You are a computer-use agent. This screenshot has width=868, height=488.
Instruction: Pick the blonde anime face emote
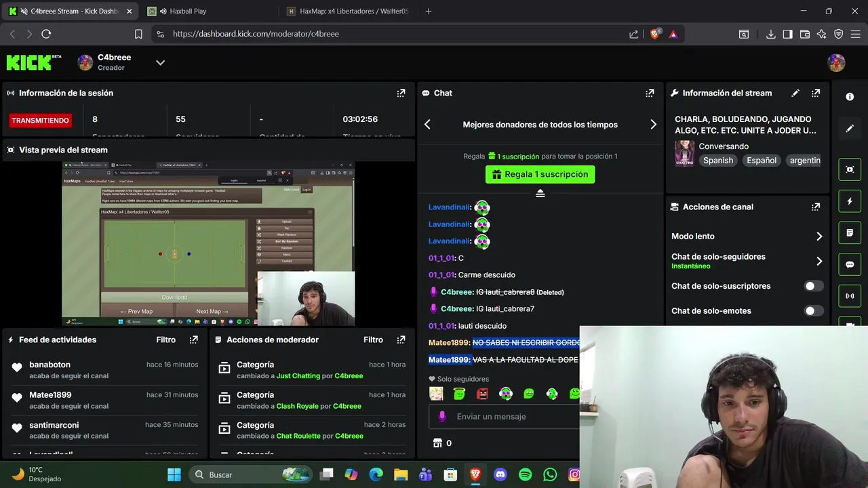click(x=436, y=393)
